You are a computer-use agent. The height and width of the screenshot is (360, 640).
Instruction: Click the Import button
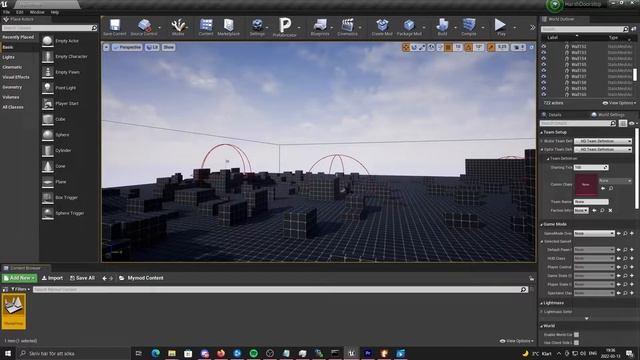tap(52, 278)
